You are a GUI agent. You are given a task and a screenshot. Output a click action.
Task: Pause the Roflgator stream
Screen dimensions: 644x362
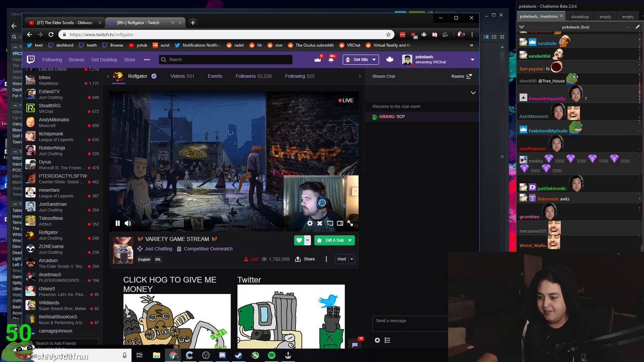click(118, 223)
